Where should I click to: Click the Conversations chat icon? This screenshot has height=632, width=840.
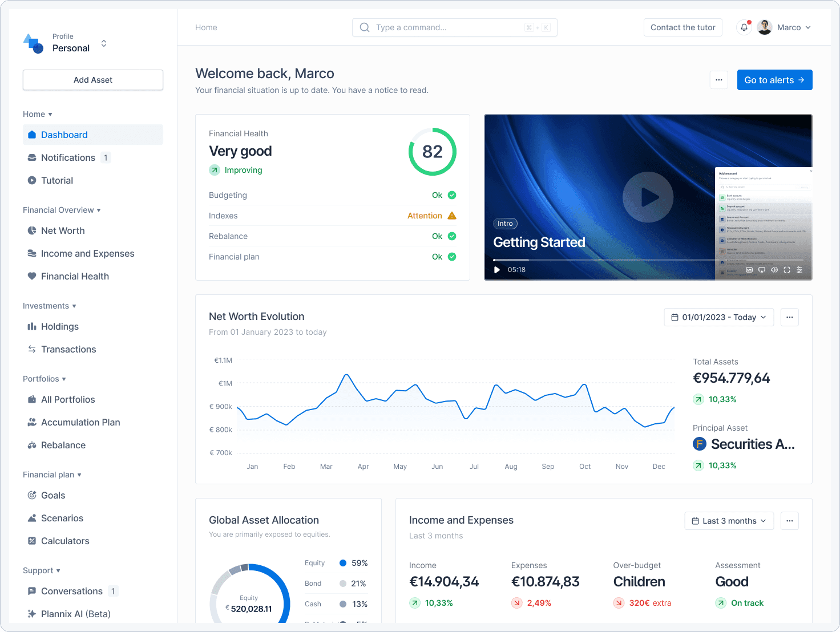32,591
